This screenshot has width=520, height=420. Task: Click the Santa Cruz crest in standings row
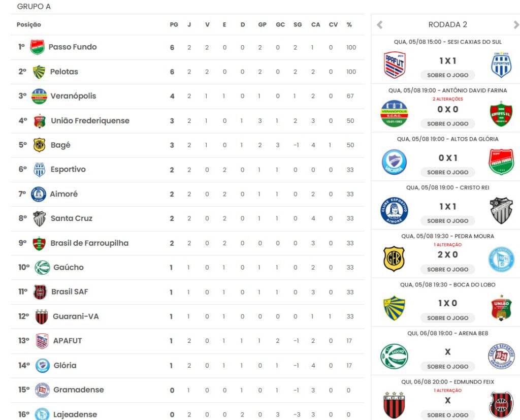click(40, 218)
